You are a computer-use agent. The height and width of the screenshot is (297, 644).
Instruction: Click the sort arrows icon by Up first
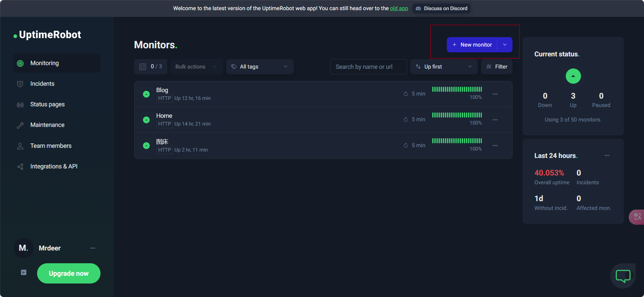pyautogui.click(x=418, y=67)
